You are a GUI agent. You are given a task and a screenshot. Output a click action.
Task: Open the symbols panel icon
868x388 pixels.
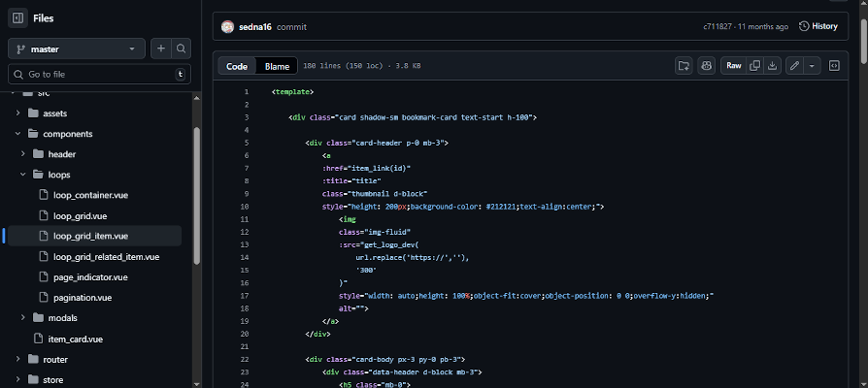point(834,66)
